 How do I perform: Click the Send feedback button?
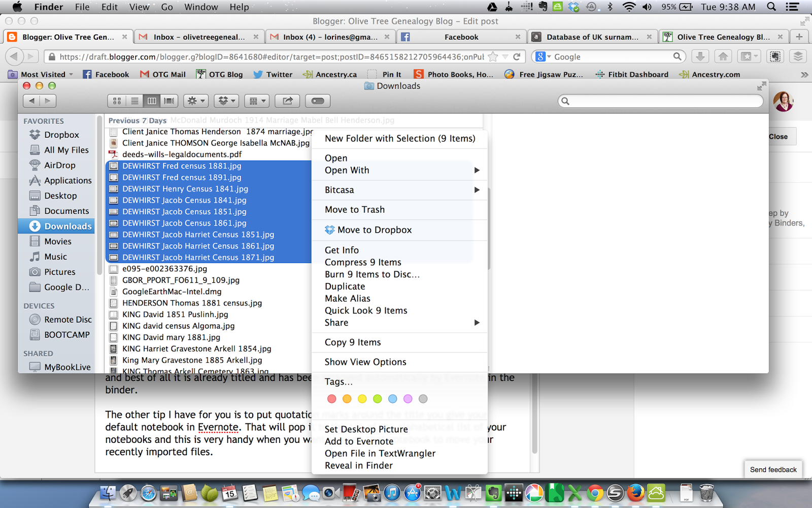click(773, 469)
